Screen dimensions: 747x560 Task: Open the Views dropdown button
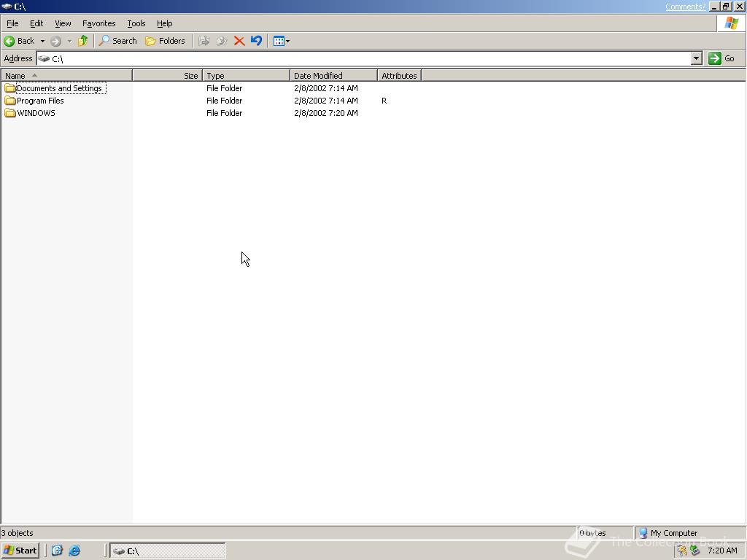point(281,41)
